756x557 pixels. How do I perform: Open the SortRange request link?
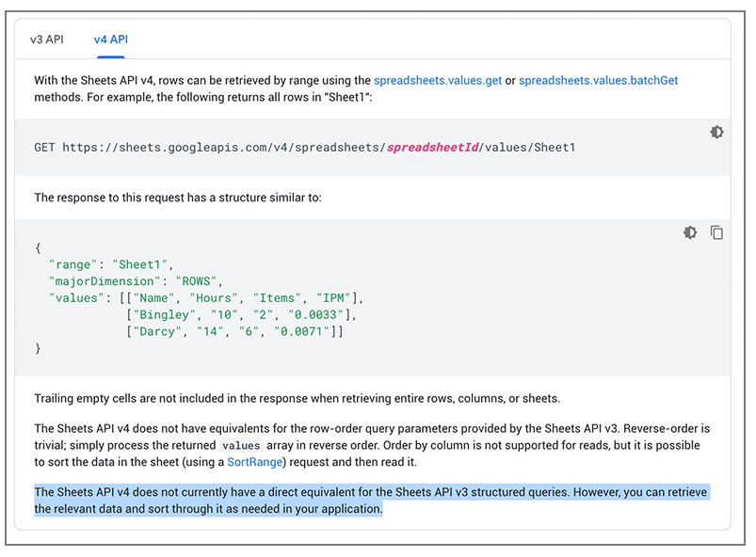pyautogui.click(x=253, y=462)
